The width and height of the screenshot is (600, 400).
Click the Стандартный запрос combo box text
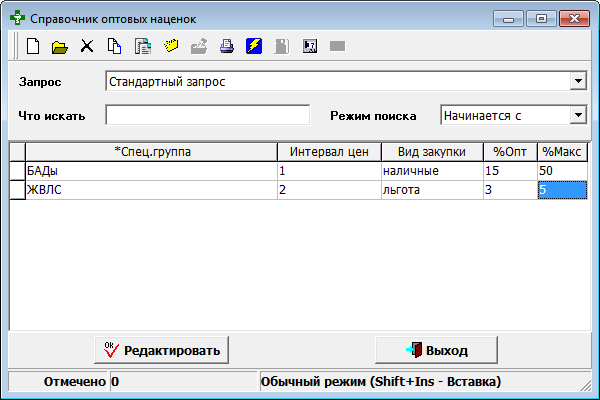(167, 82)
